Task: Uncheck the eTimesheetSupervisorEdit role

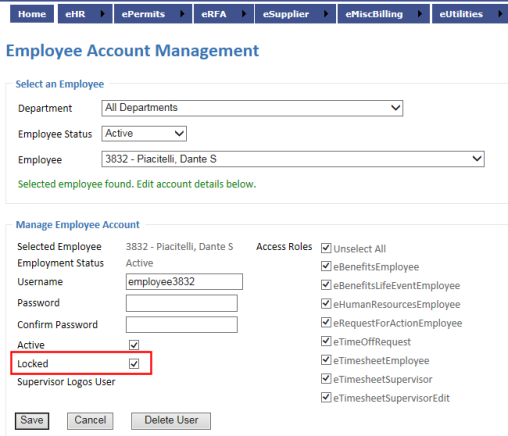Action: (x=326, y=398)
